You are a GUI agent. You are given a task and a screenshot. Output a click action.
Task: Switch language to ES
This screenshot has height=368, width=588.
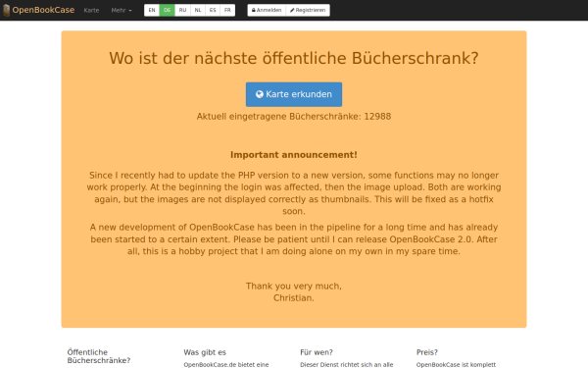[x=213, y=10]
